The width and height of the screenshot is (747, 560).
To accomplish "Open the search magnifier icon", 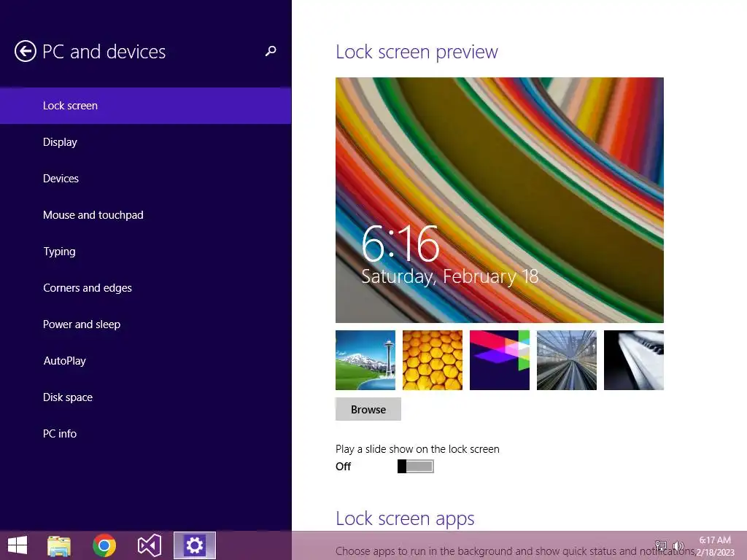I will point(271,51).
